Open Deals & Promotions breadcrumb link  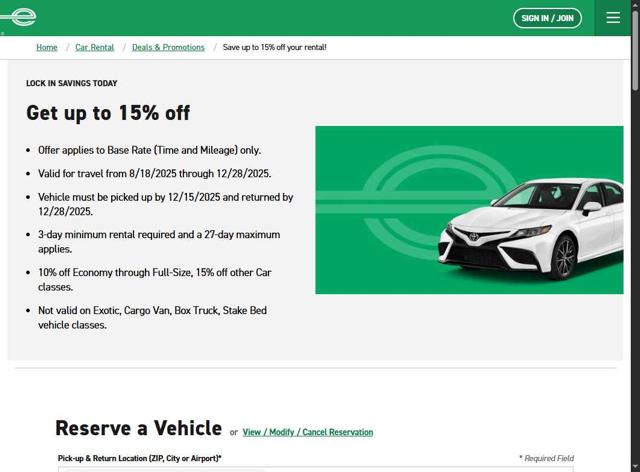click(x=168, y=47)
